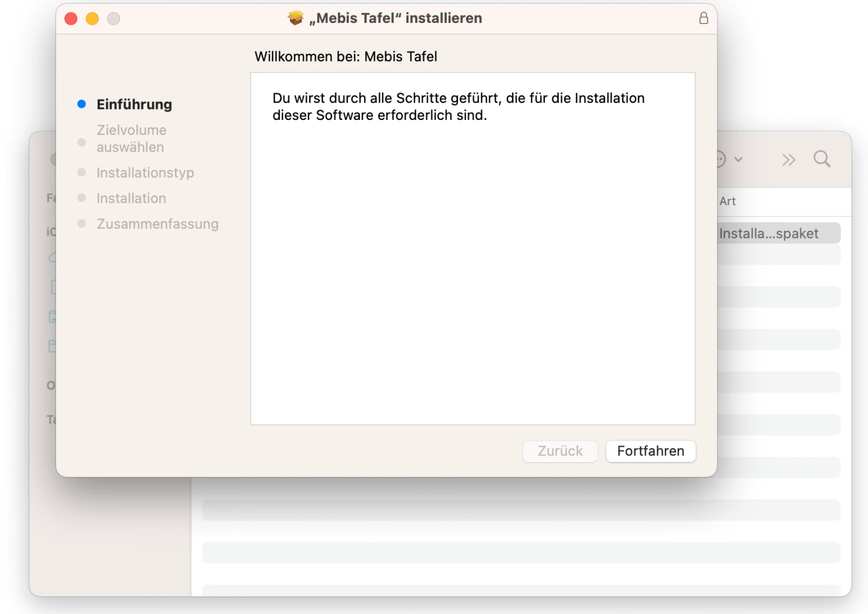This screenshot has height=614, width=868.
Task: Click the welcome message text area
Action: click(458, 107)
